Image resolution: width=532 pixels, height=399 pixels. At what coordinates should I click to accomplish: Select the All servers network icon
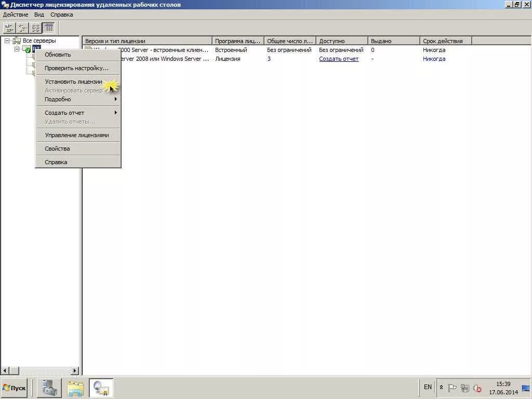16,41
